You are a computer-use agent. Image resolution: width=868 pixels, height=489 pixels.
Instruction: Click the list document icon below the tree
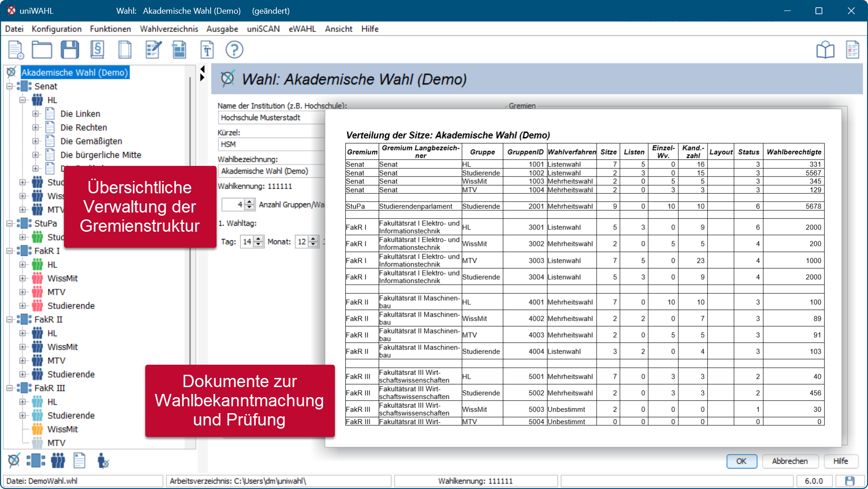point(79,460)
